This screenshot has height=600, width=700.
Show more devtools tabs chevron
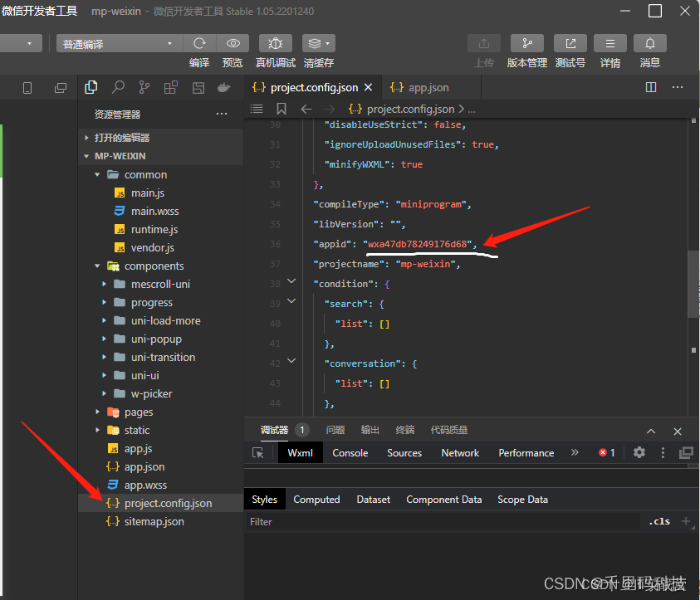pos(575,452)
